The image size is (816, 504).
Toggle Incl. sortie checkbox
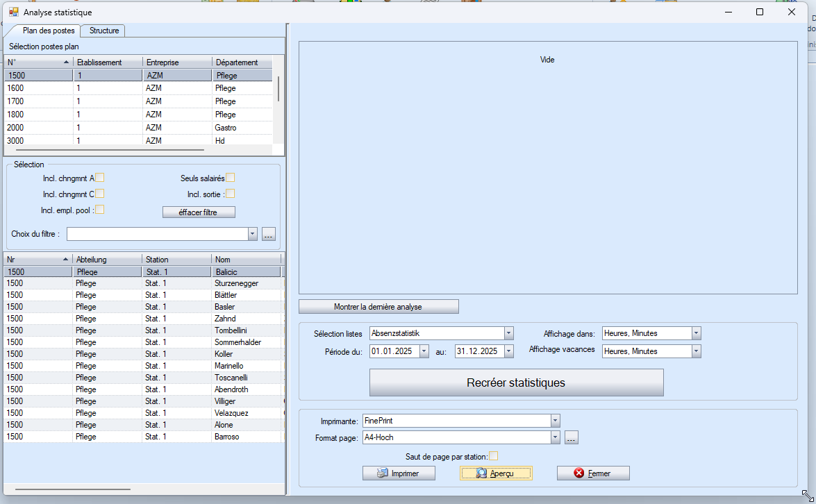tap(230, 194)
